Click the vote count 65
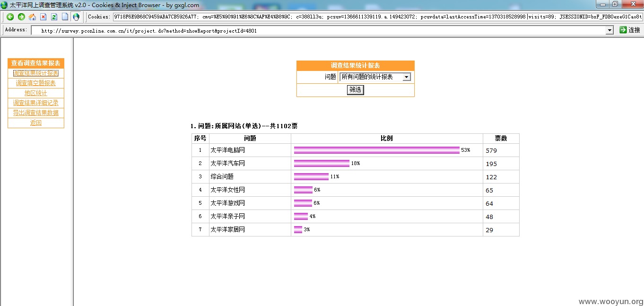 pyautogui.click(x=489, y=191)
